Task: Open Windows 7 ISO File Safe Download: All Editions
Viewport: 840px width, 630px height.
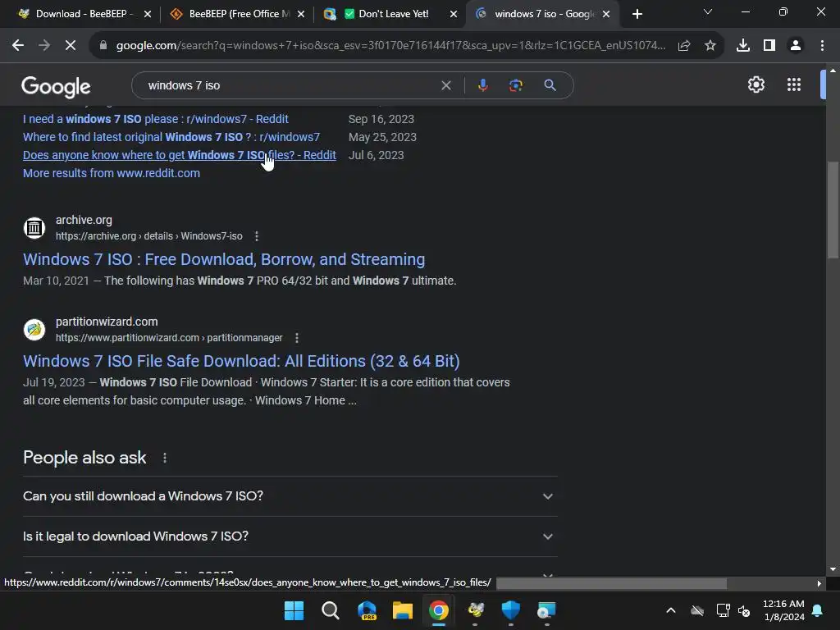Action: [241, 361]
